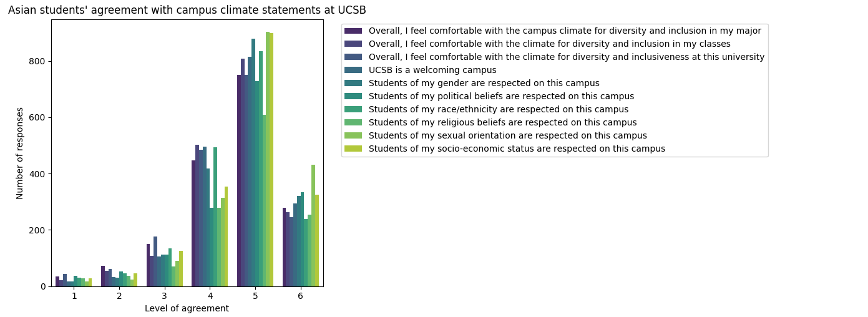
Task: Click the socio-economic status legend color swatch
Action: click(353, 149)
